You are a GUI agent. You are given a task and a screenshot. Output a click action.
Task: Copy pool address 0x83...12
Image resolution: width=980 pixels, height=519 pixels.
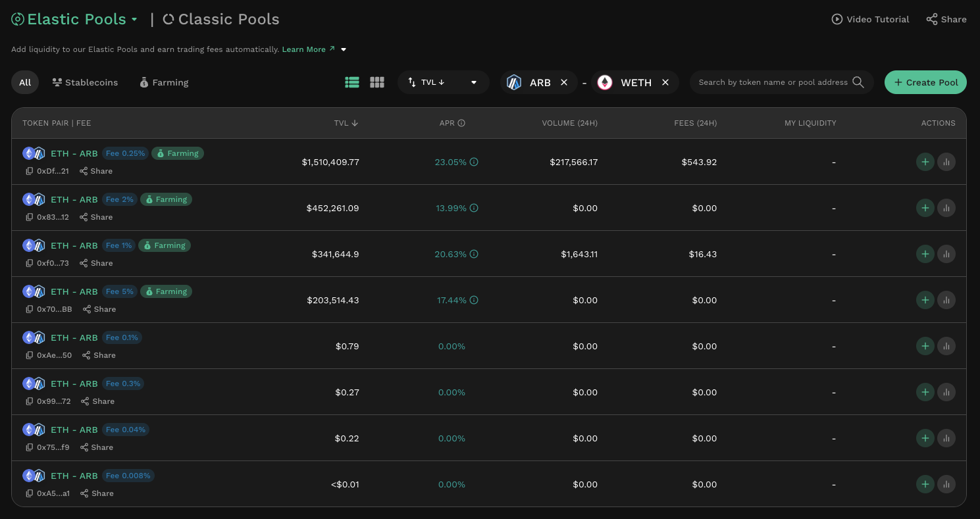click(29, 217)
